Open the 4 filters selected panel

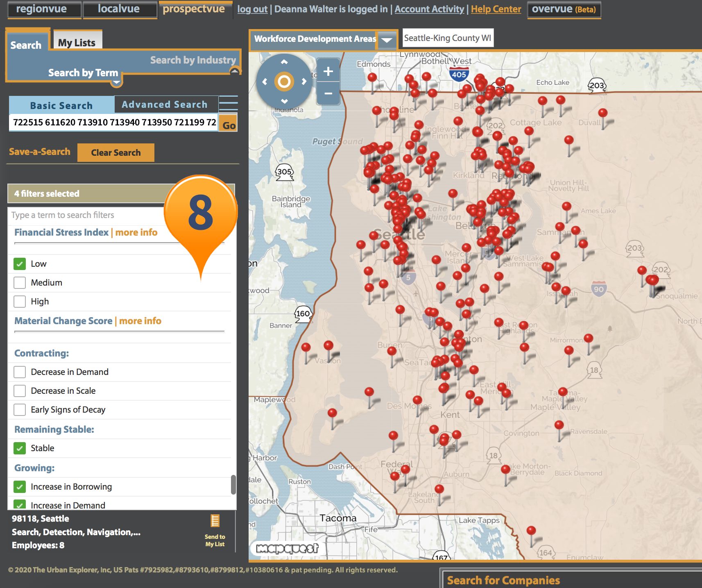pyautogui.click(x=121, y=193)
